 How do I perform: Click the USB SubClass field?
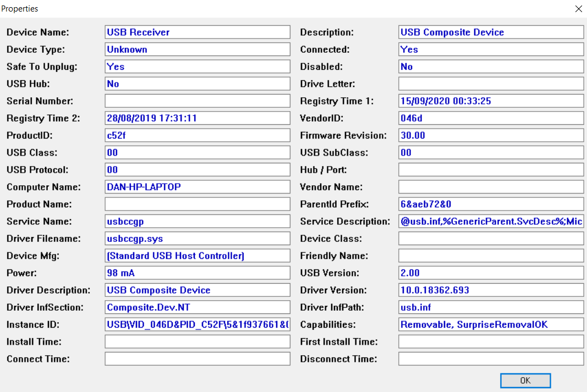pyautogui.click(x=491, y=153)
